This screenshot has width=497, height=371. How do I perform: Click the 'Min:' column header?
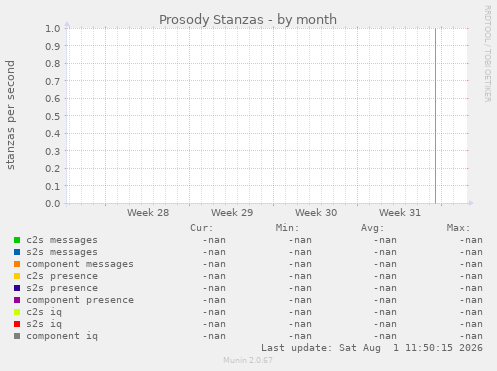pyautogui.click(x=287, y=228)
